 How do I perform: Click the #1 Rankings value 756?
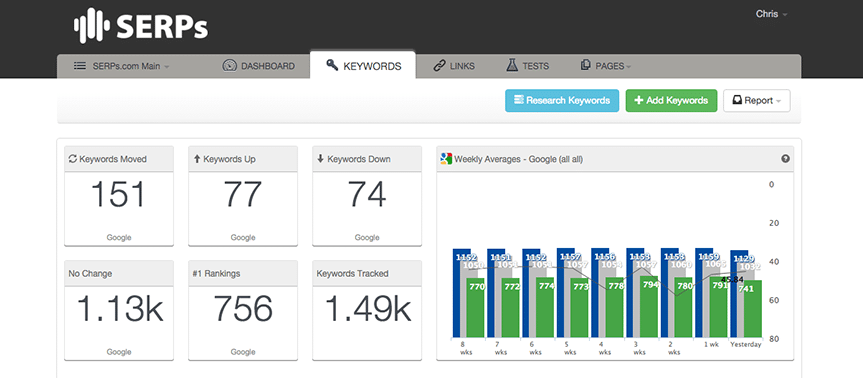pos(243,309)
